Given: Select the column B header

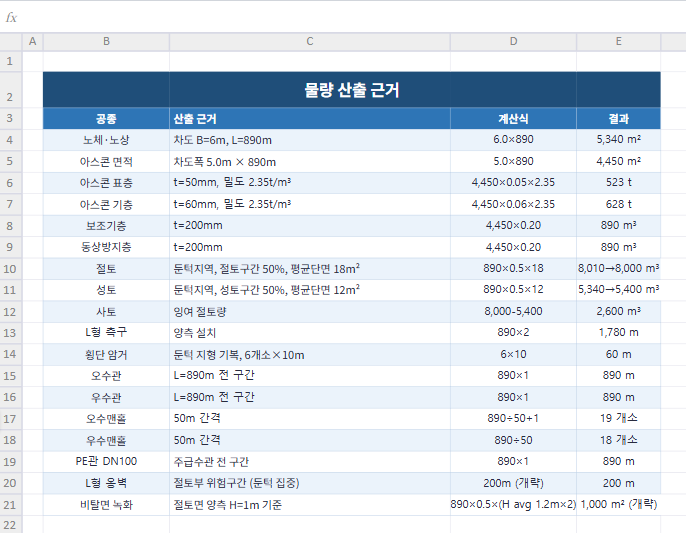Looking at the screenshot, I should [106, 41].
